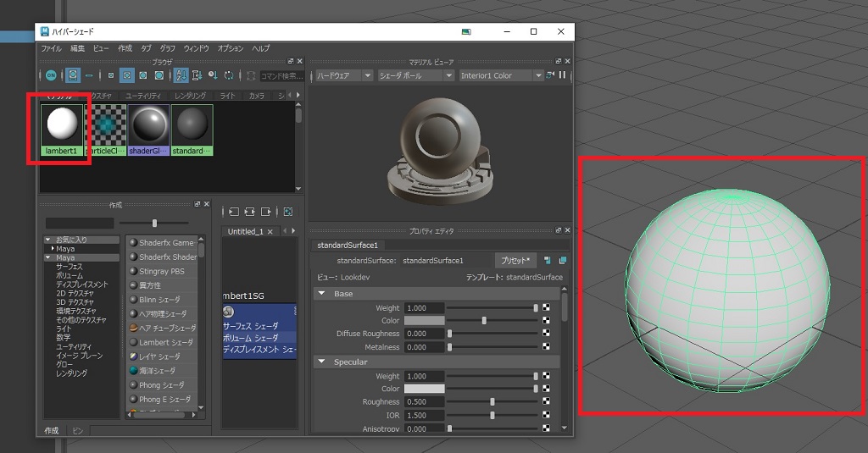Create a Phong シェーダ node
The width and height of the screenshot is (868, 453).
click(161, 385)
